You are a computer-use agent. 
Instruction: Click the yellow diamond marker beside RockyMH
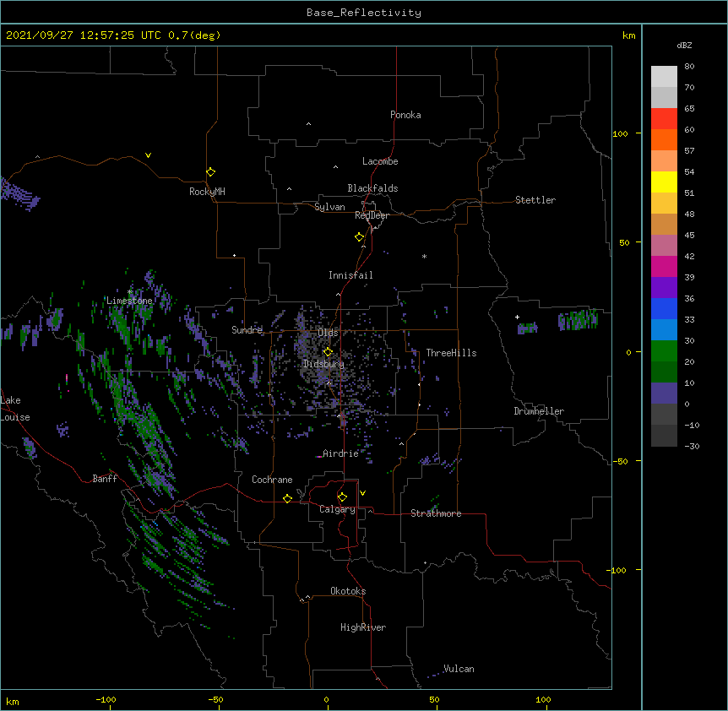tap(210, 172)
